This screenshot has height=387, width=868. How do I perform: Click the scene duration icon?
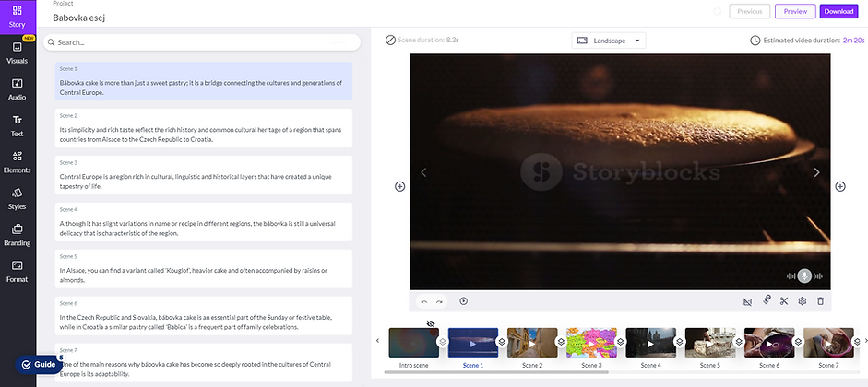point(390,40)
